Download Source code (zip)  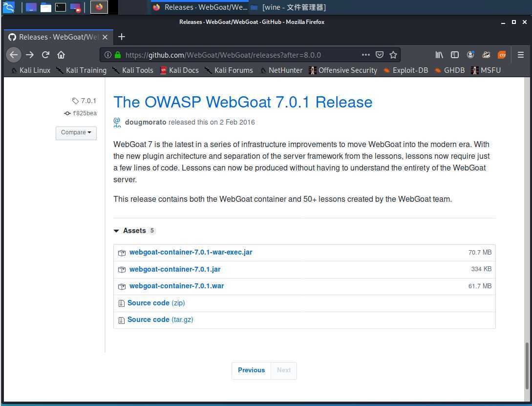(156, 303)
